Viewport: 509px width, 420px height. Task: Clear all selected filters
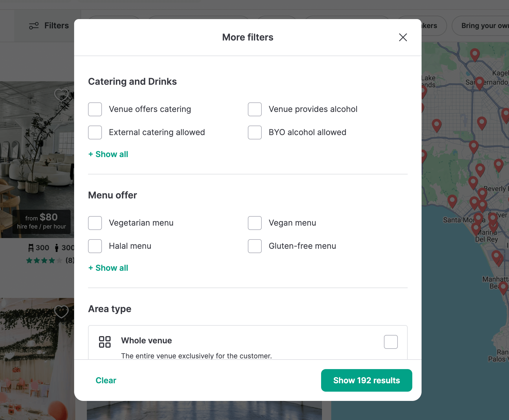pos(106,380)
